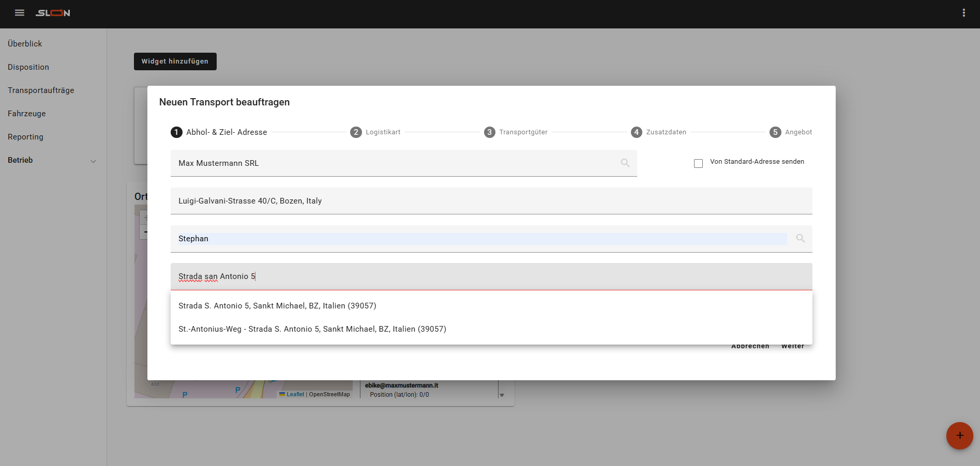This screenshot has width=980, height=466.
Task: Enable Von Standard-Adresse senden checkbox
Action: click(x=698, y=163)
